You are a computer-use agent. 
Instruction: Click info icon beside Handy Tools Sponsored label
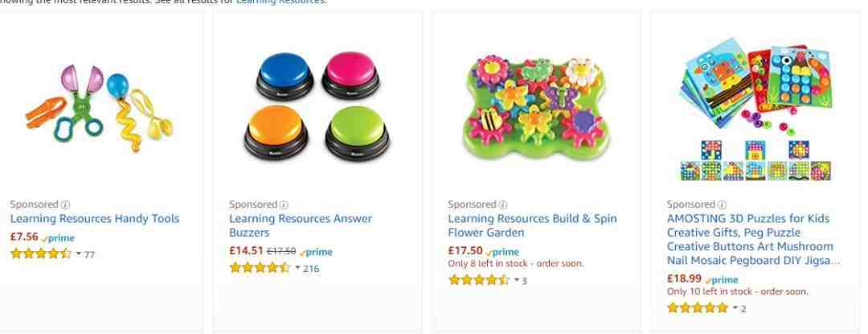click(x=65, y=205)
